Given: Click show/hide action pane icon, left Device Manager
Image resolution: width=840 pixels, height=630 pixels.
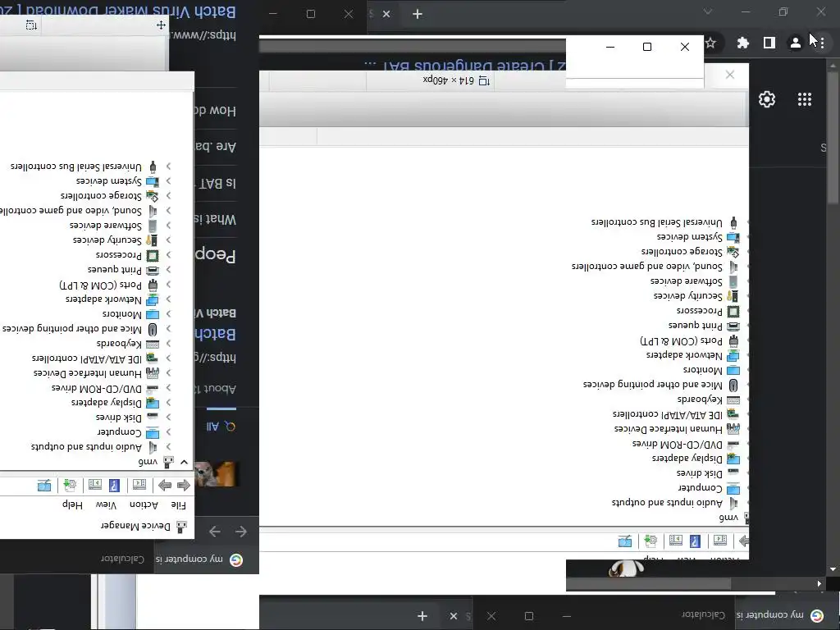Looking at the screenshot, I should click(x=95, y=485).
